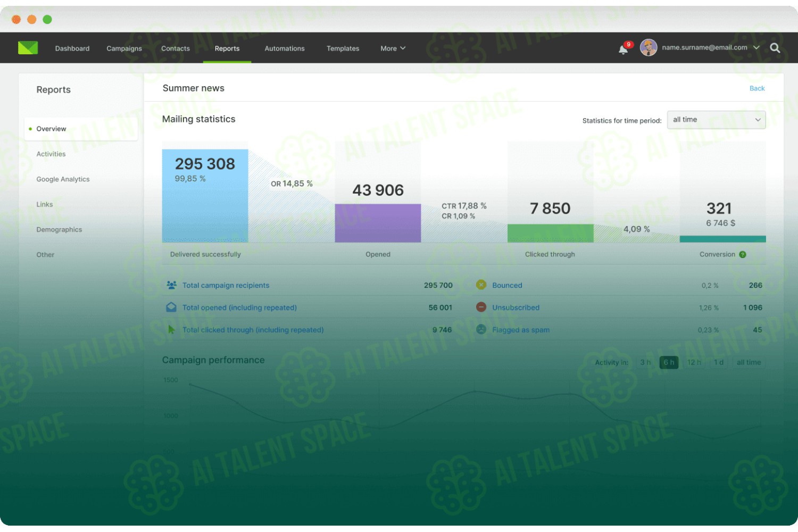
Task: Open Demographics in the sidebar
Action: tap(59, 230)
